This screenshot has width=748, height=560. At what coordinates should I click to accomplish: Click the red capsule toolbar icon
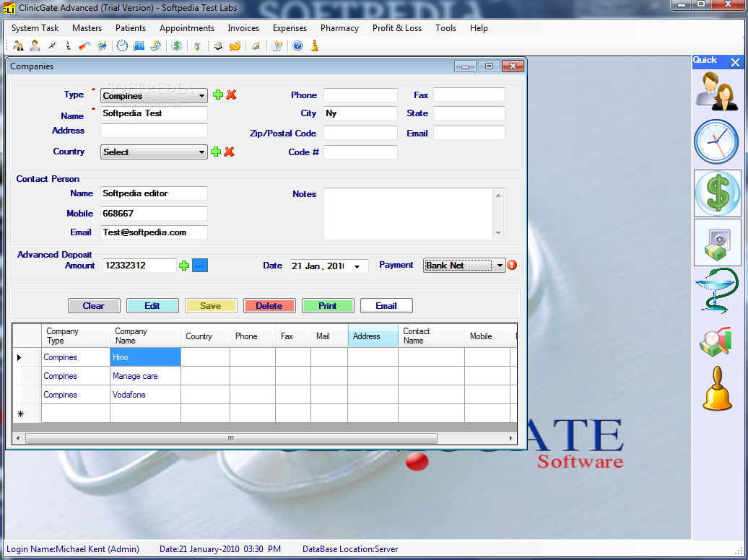click(84, 45)
